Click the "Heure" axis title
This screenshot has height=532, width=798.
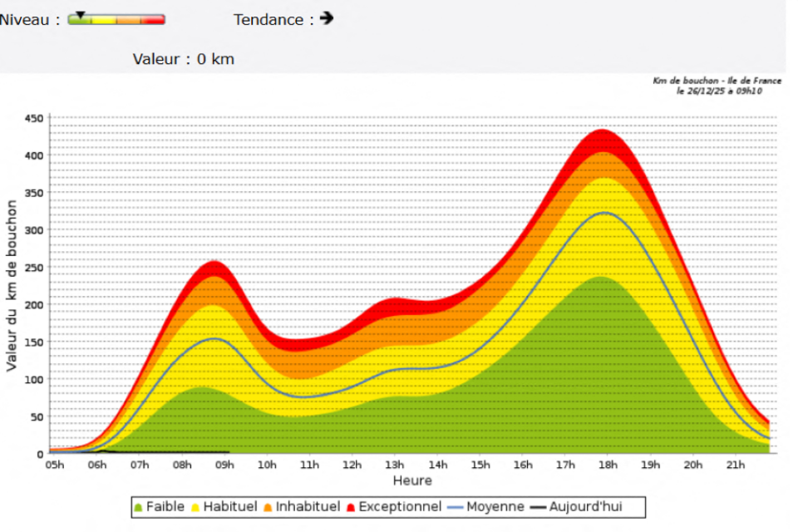[412, 480]
